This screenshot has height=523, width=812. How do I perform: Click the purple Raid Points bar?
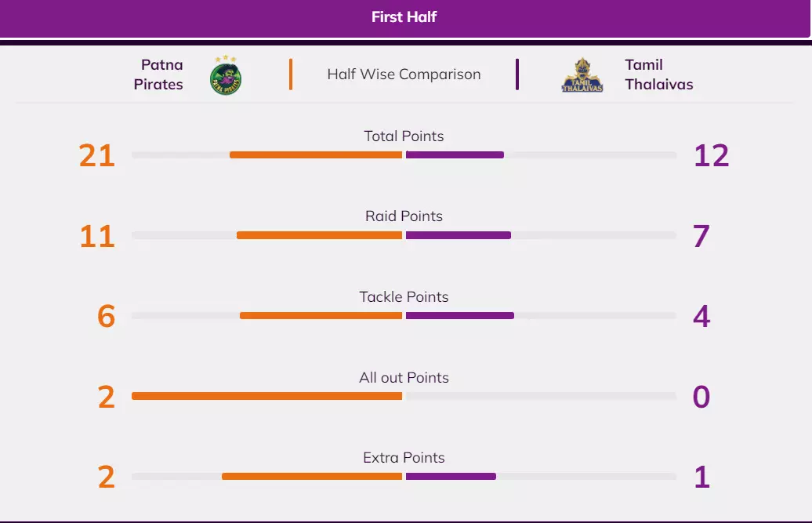coord(459,235)
